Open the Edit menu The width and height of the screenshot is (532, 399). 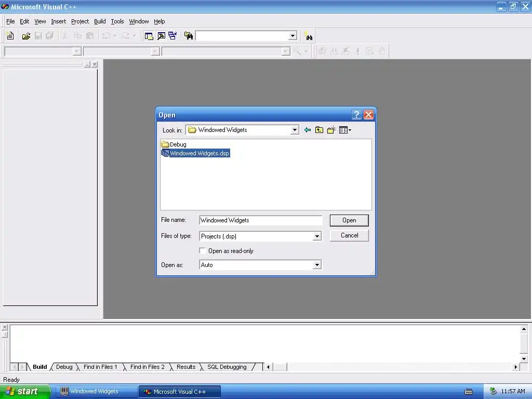[x=24, y=21]
